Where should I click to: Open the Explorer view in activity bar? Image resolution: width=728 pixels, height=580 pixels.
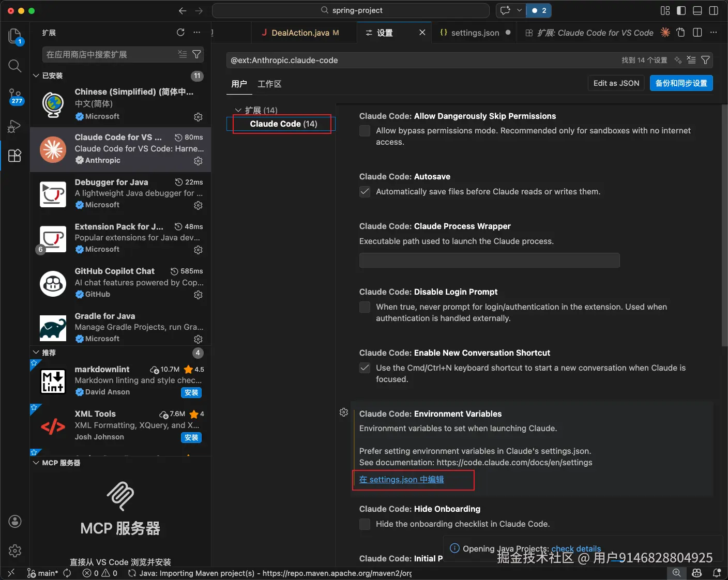15,36
